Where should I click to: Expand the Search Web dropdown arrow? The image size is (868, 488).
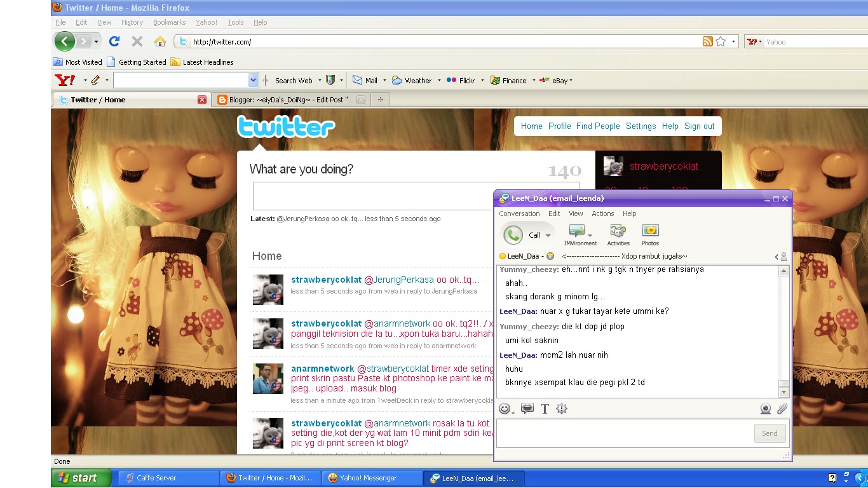(x=320, y=81)
